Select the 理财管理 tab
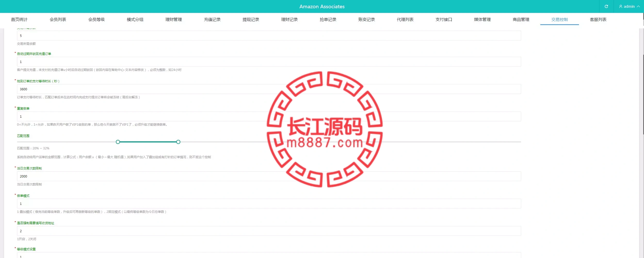The height and width of the screenshot is (258, 644). [174, 20]
